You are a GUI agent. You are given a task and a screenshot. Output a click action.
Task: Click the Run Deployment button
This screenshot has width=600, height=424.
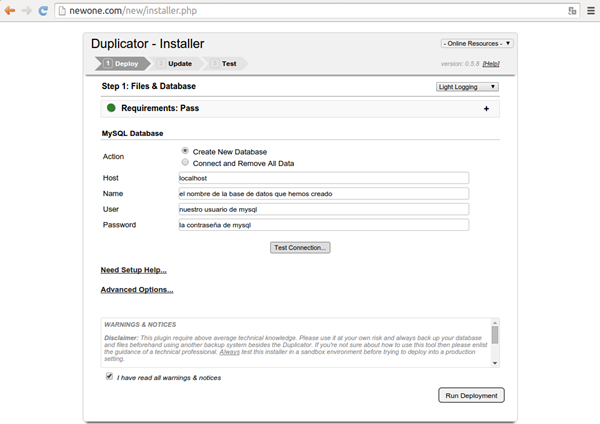pyautogui.click(x=471, y=395)
